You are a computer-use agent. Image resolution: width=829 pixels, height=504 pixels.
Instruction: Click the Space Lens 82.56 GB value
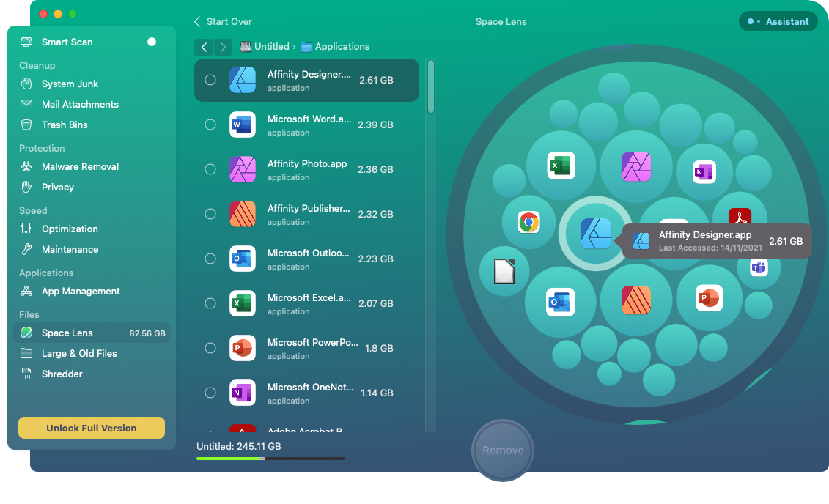point(147,333)
